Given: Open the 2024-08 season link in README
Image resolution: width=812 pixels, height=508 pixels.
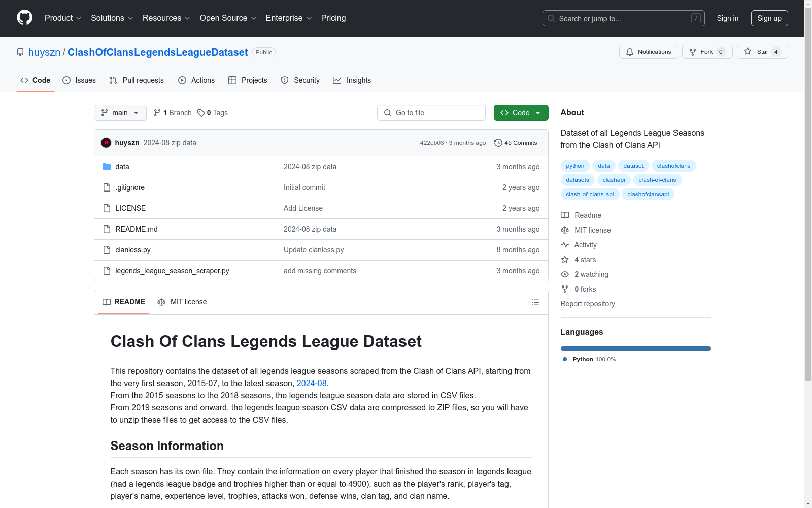Looking at the screenshot, I should pos(312,384).
